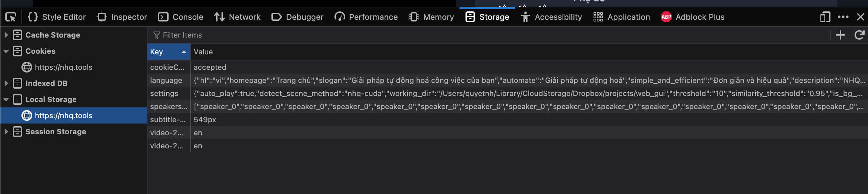Sort by the Key column header
868x194 pixels.
click(x=168, y=52)
